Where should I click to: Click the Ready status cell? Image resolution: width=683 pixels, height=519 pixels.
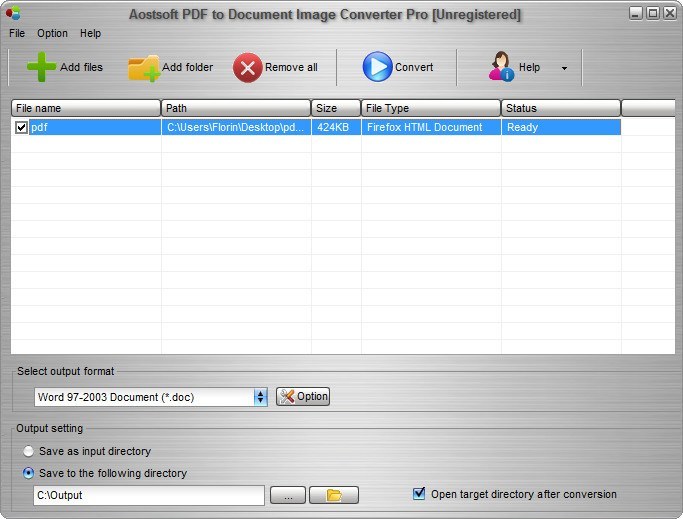tap(561, 127)
